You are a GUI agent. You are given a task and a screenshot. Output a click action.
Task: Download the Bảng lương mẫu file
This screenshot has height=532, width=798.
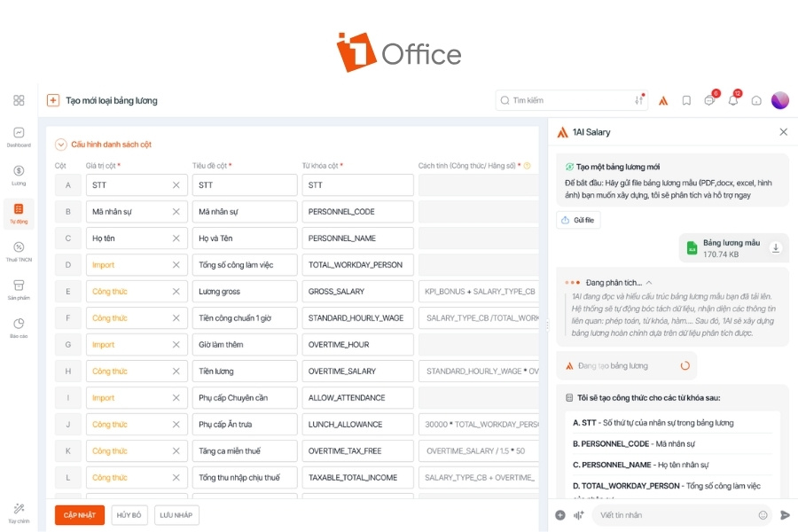tap(776, 248)
